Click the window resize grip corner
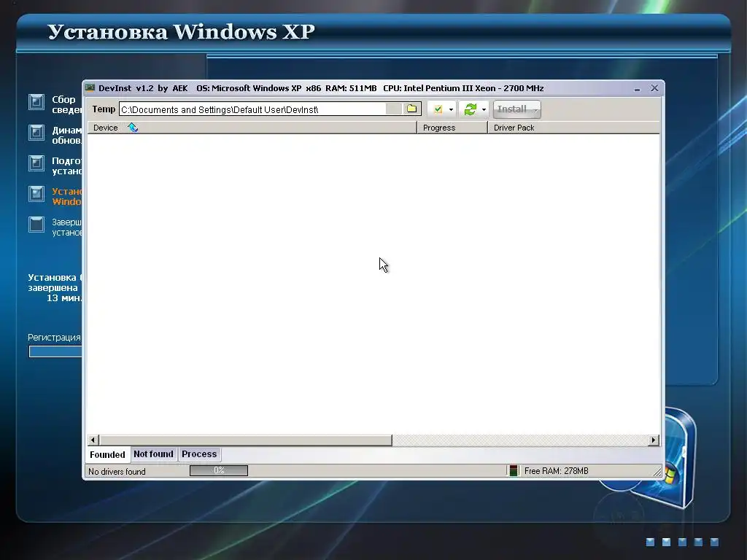The height and width of the screenshot is (560, 747). click(x=657, y=472)
